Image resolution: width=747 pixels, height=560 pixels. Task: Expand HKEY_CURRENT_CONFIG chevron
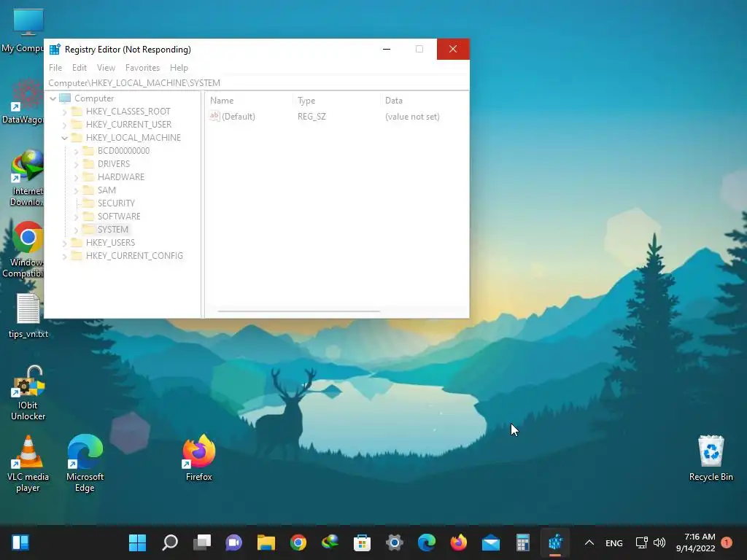tap(65, 256)
